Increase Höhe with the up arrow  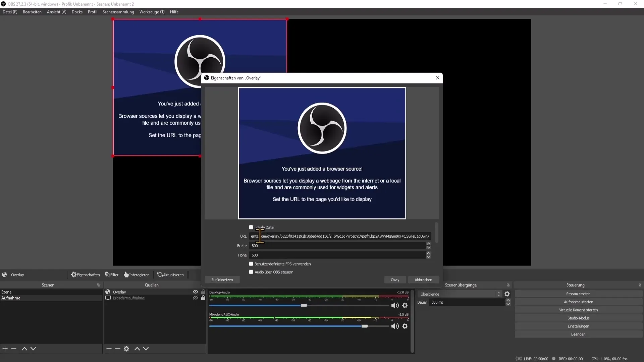click(x=428, y=253)
